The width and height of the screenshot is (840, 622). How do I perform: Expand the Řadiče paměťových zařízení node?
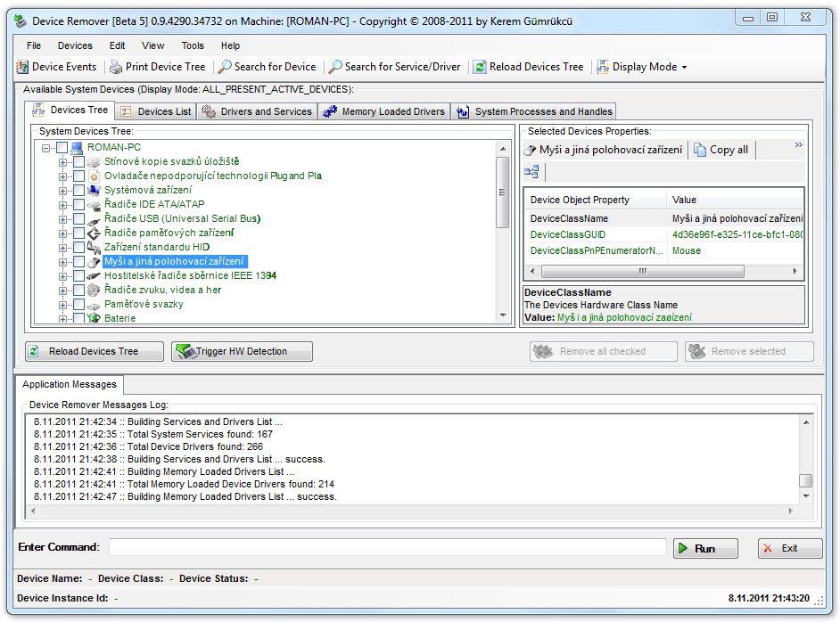coord(63,234)
